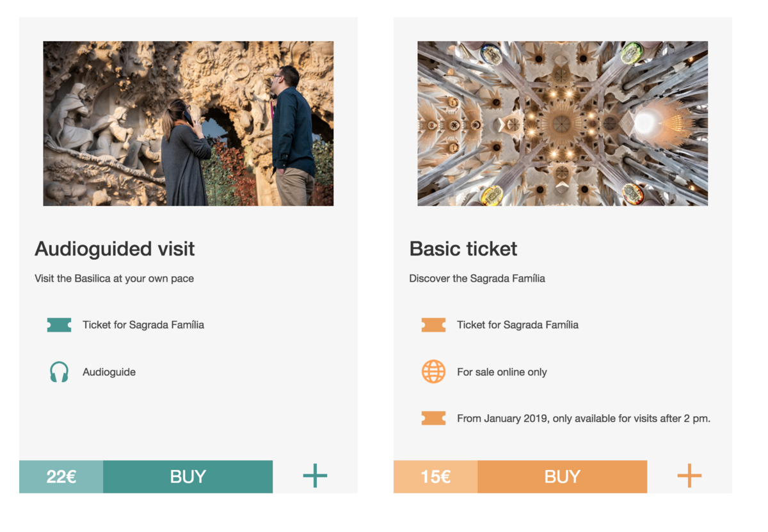Click the orange globe online-sale icon

coord(433,371)
